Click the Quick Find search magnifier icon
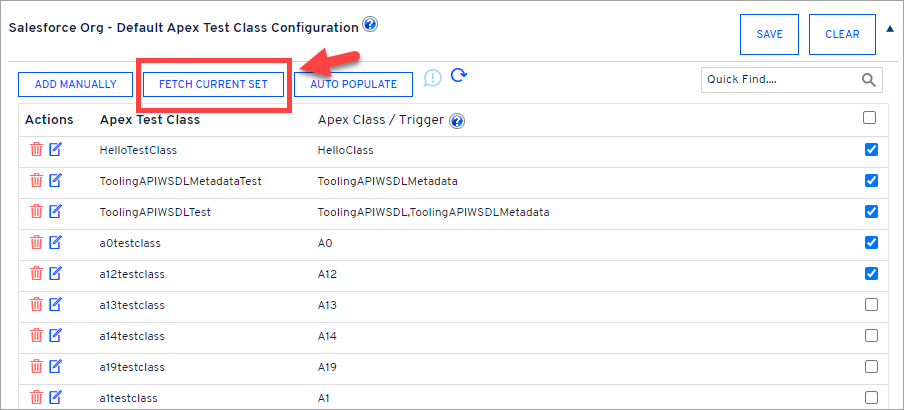The height and width of the screenshot is (410, 904). pyautogui.click(x=868, y=79)
